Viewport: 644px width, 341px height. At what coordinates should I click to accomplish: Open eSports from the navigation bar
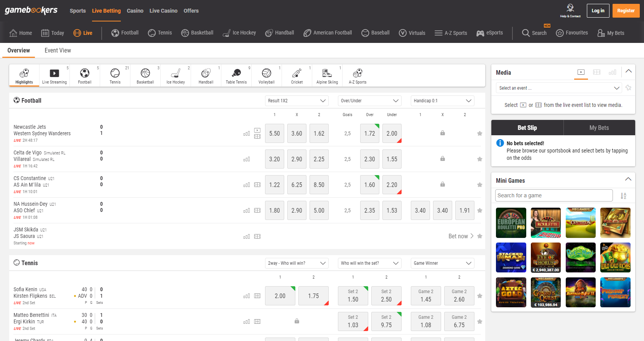tap(489, 33)
